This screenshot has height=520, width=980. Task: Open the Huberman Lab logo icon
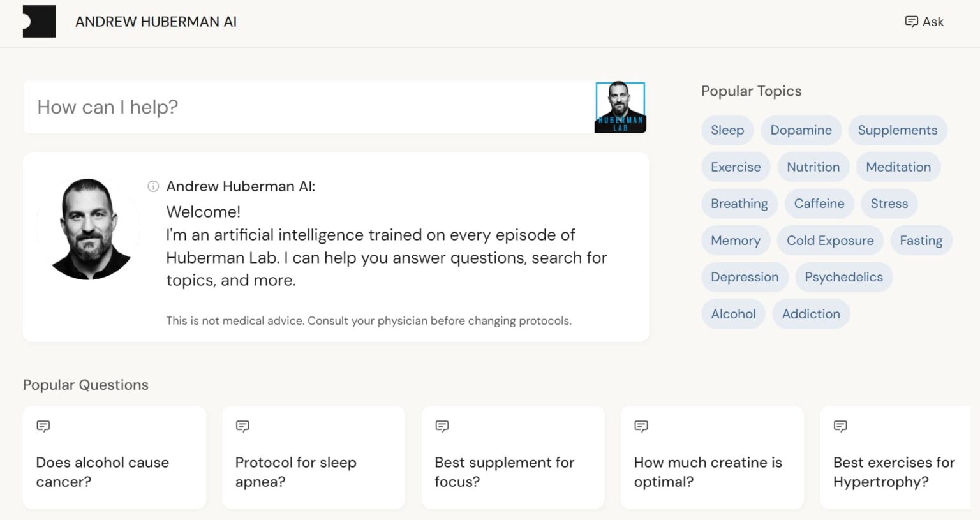pyautogui.click(x=39, y=21)
